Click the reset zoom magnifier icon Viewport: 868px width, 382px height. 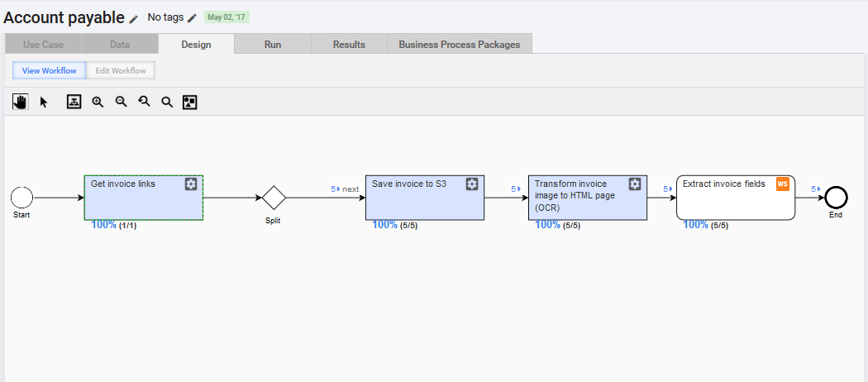coord(145,102)
